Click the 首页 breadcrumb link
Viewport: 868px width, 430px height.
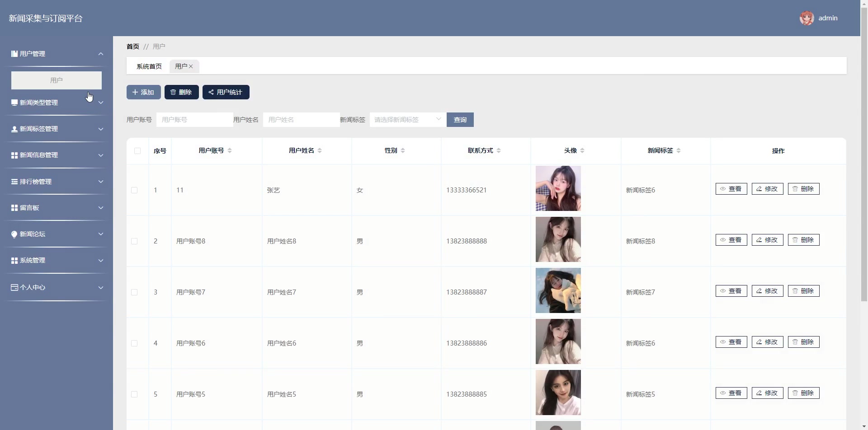pyautogui.click(x=133, y=47)
